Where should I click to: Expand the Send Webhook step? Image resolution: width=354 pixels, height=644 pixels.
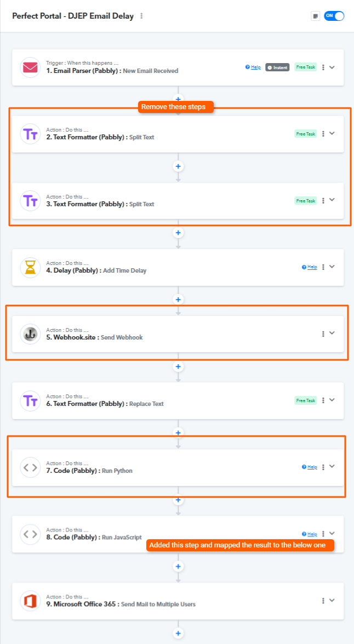pos(332,333)
